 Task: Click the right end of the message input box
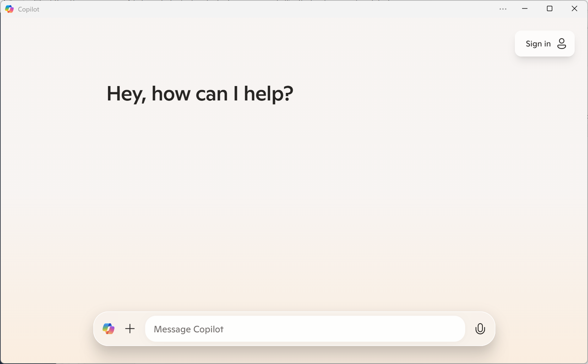click(x=450, y=329)
